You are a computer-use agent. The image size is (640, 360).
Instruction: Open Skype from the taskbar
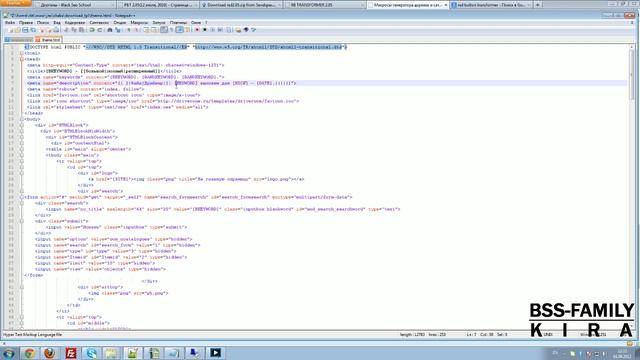[91, 353]
